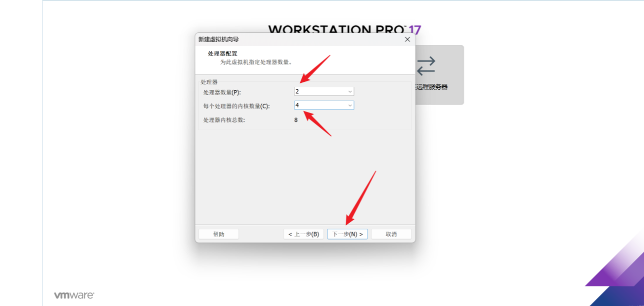Image resolution: width=644 pixels, height=306 pixels.
Task: Click the total cores value 8
Action: point(296,120)
